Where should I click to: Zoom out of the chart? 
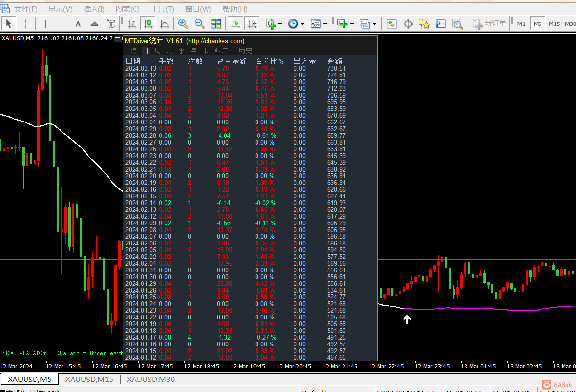tap(199, 24)
